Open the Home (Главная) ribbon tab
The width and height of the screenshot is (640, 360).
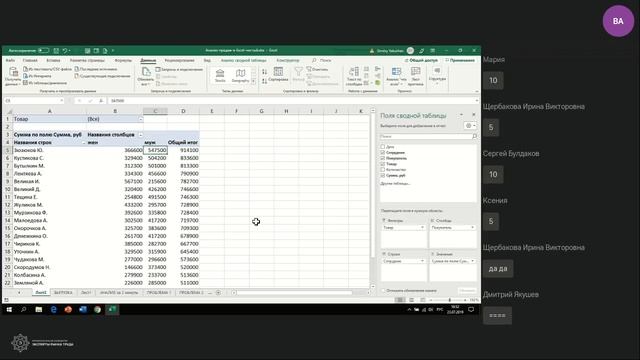pyautogui.click(x=30, y=60)
